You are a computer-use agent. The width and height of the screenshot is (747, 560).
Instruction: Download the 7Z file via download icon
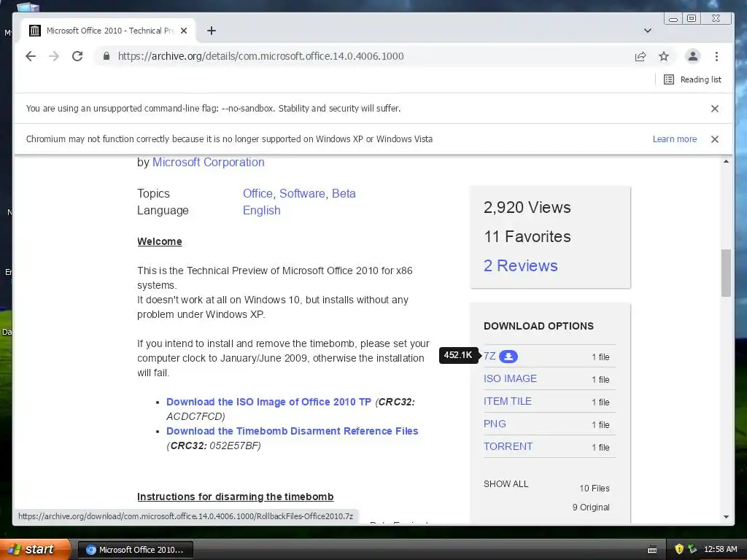(508, 356)
